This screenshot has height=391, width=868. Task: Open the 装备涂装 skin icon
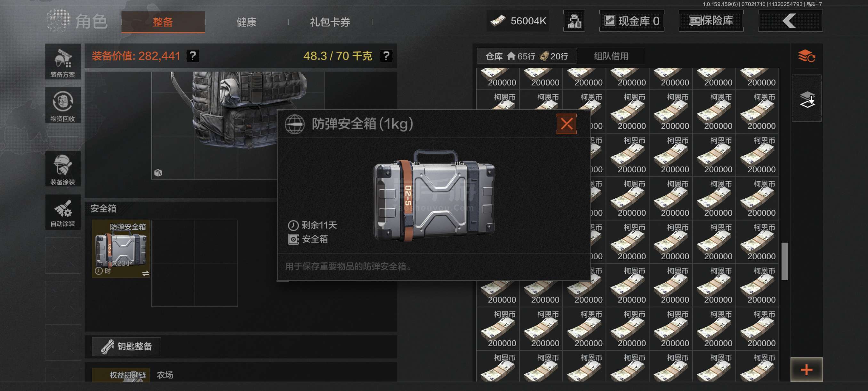click(x=63, y=169)
